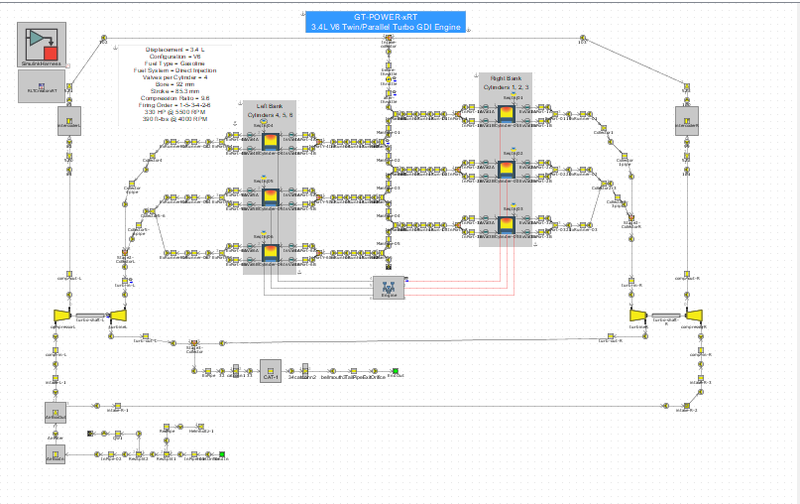The height and width of the screenshot is (504, 800).
Task: Select the intake collector at top center
Action: pos(388,38)
